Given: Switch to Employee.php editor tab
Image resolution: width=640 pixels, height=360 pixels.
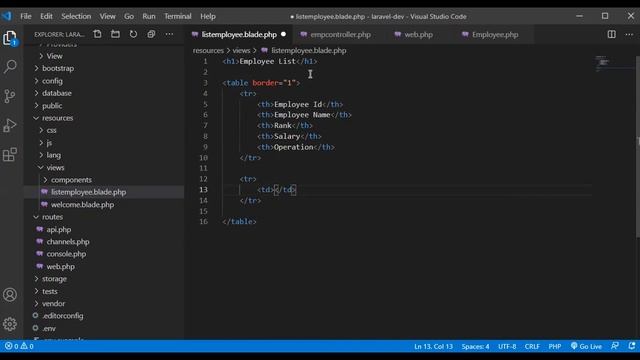Looking at the screenshot, I should point(495,35).
